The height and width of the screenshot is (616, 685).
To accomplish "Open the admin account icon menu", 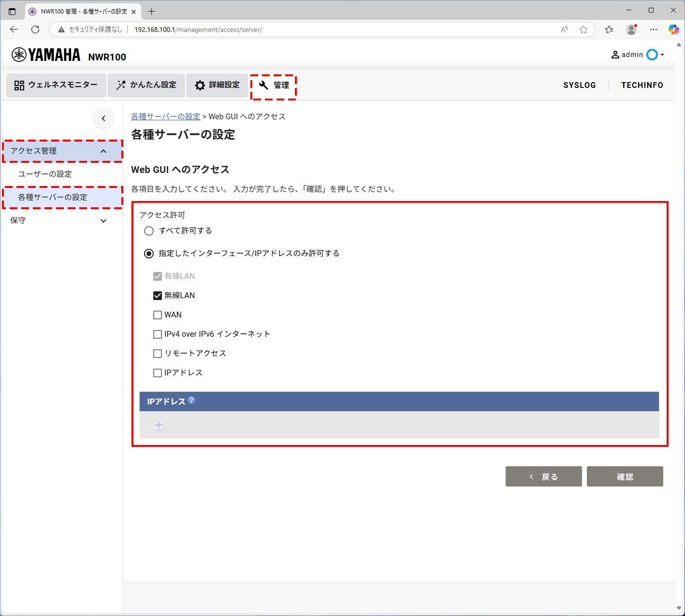I will tap(638, 55).
